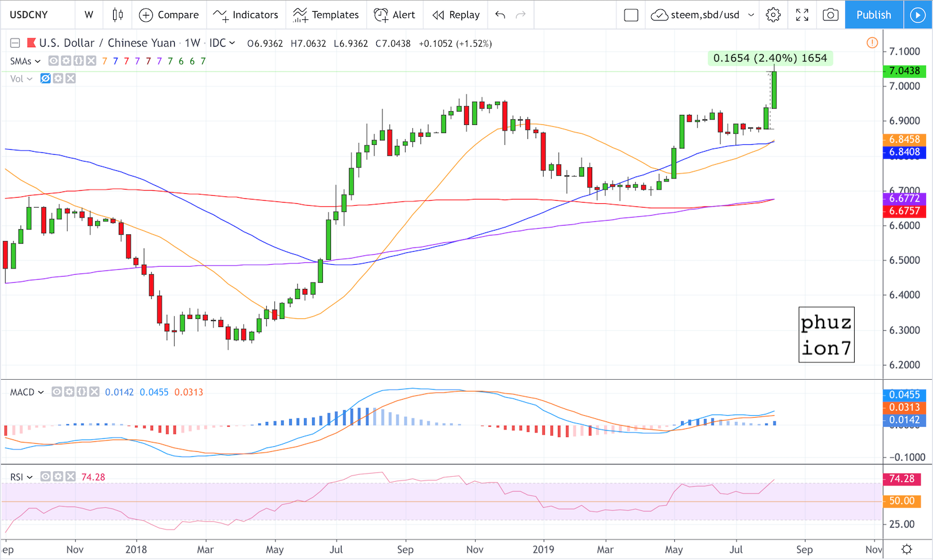Undo the last chart action

[500, 15]
